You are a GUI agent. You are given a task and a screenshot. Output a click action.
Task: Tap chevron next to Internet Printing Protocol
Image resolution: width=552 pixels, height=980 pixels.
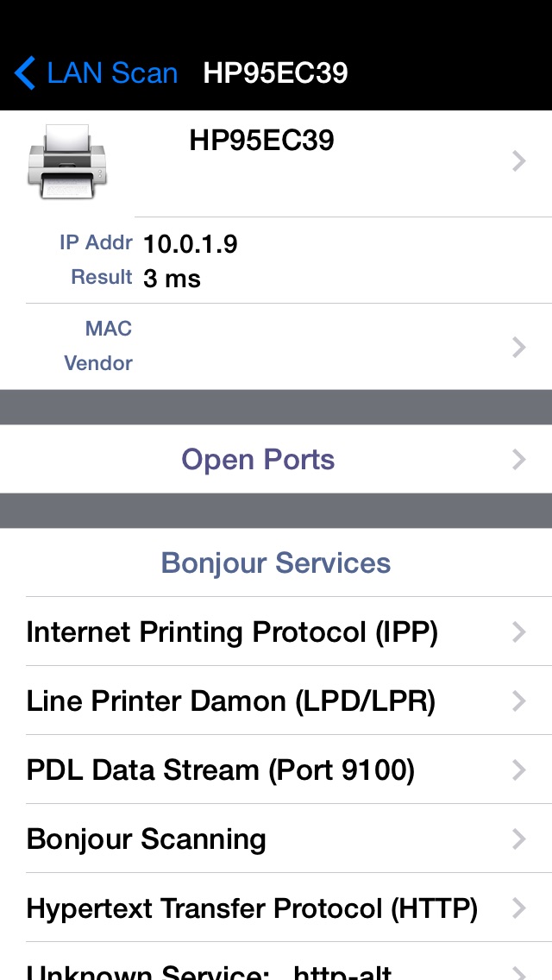[x=519, y=631]
